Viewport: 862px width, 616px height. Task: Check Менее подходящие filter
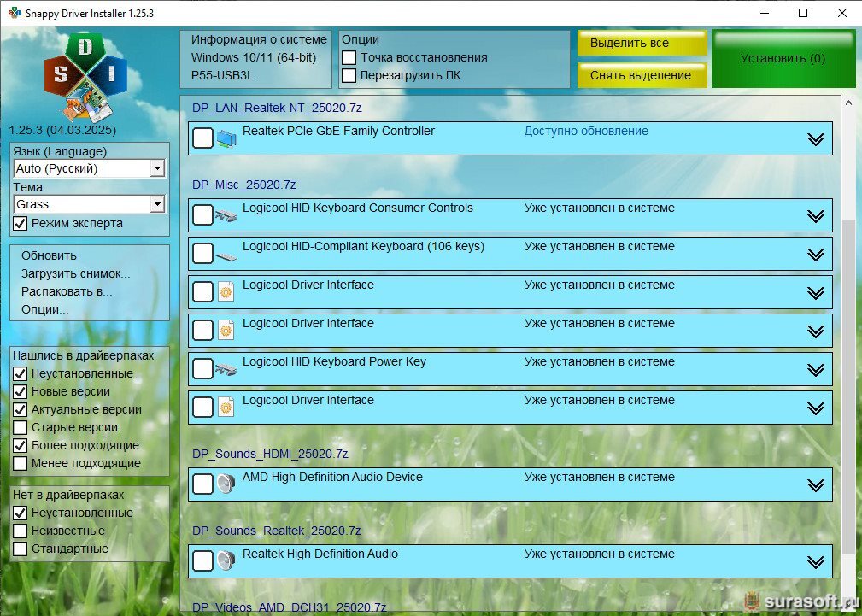(20, 463)
